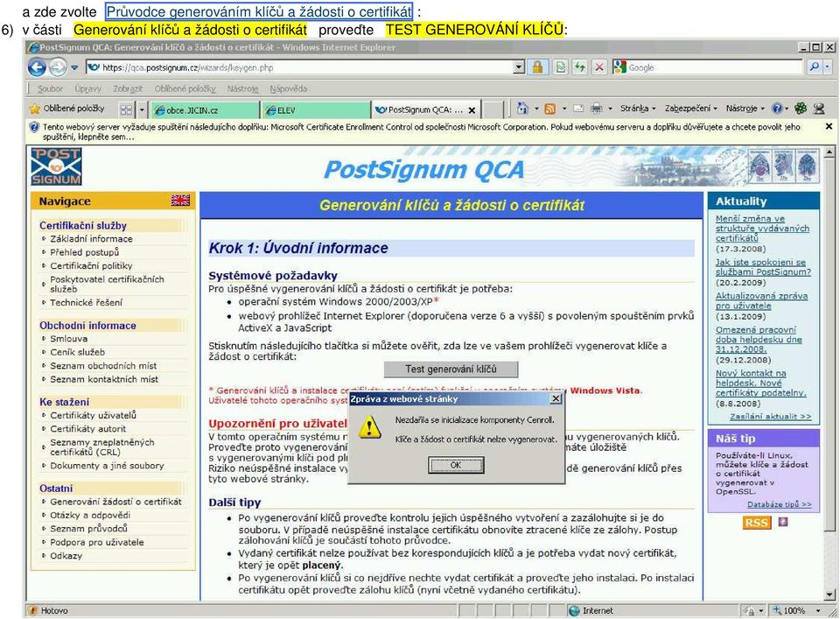Click the browser Forward arrow

coord(58,67)
